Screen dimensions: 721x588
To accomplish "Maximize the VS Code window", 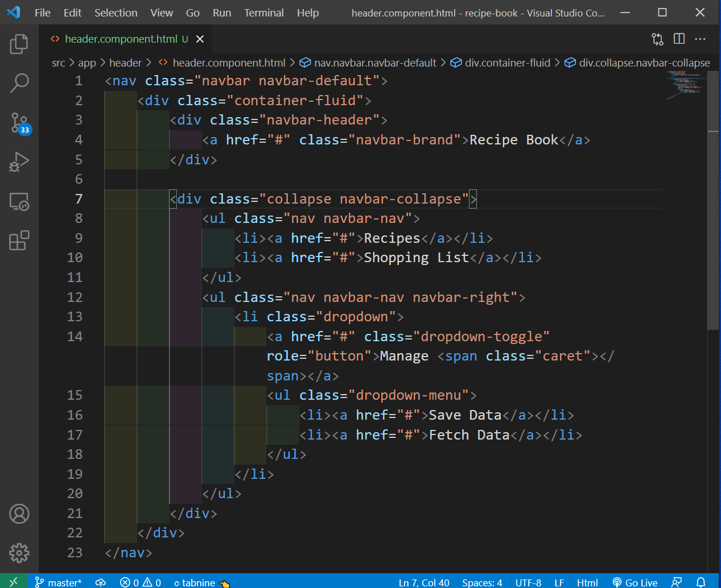I will [x=662, y=13].
